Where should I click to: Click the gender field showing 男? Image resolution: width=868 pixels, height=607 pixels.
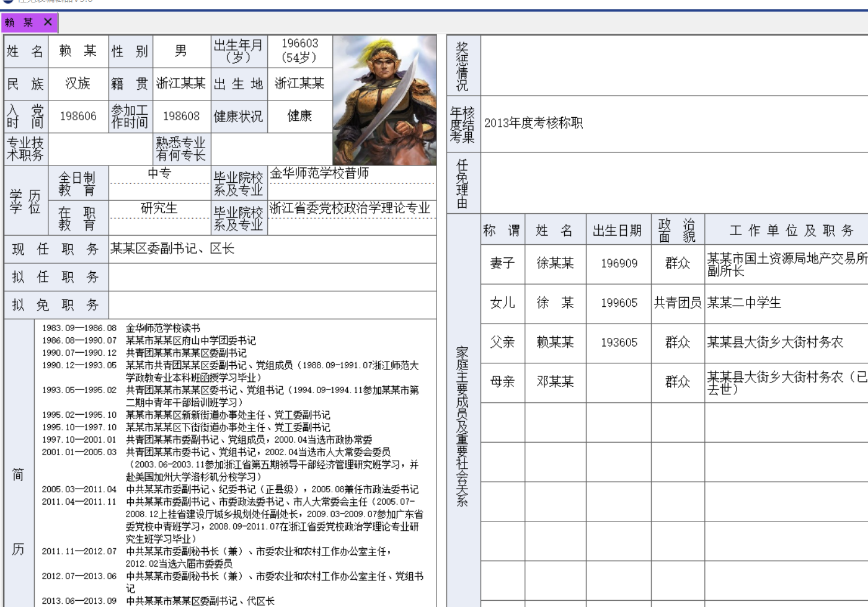181,51
